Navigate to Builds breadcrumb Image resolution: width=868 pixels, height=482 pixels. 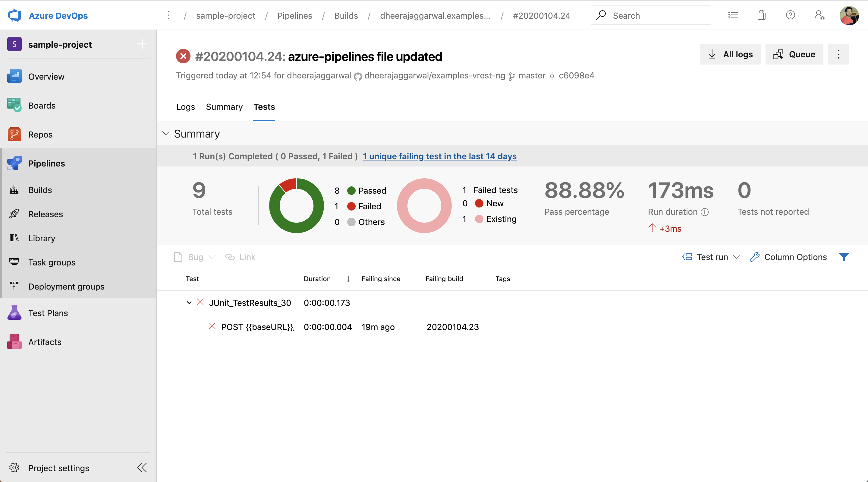pos(346,15)
